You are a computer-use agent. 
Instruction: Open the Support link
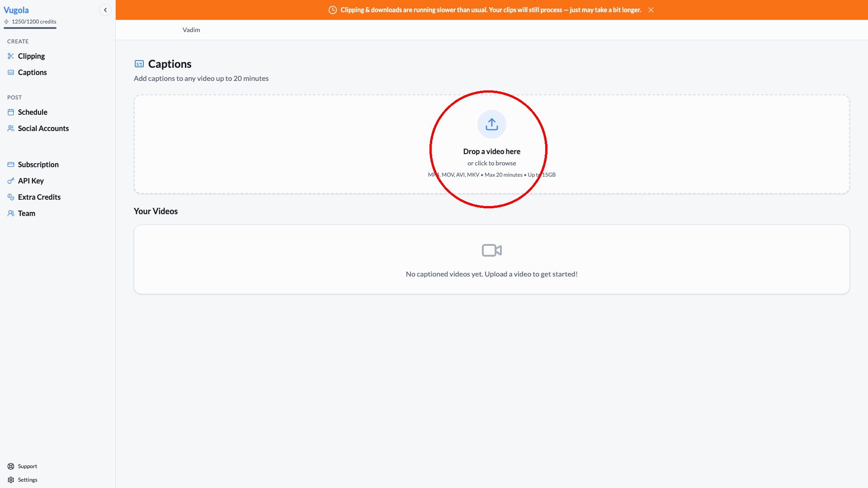pos(27,466)
